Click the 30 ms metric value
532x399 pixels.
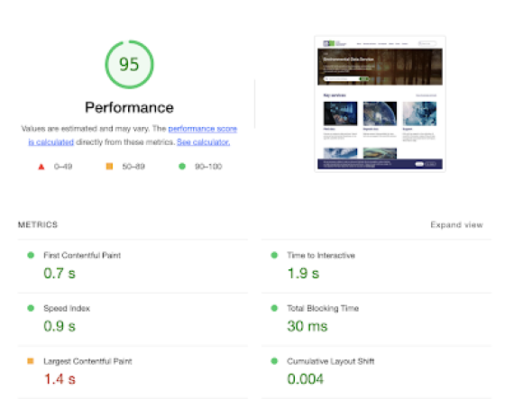pyautogui.click(x=307, y=326)
